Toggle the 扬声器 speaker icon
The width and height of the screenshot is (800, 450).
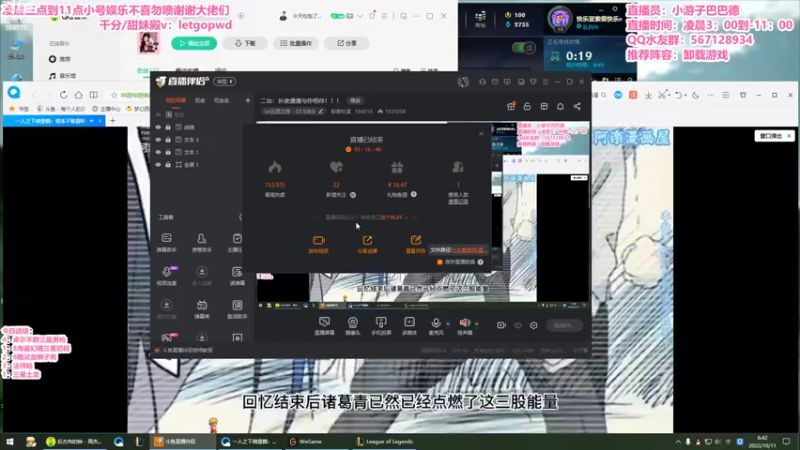[464, 325]
